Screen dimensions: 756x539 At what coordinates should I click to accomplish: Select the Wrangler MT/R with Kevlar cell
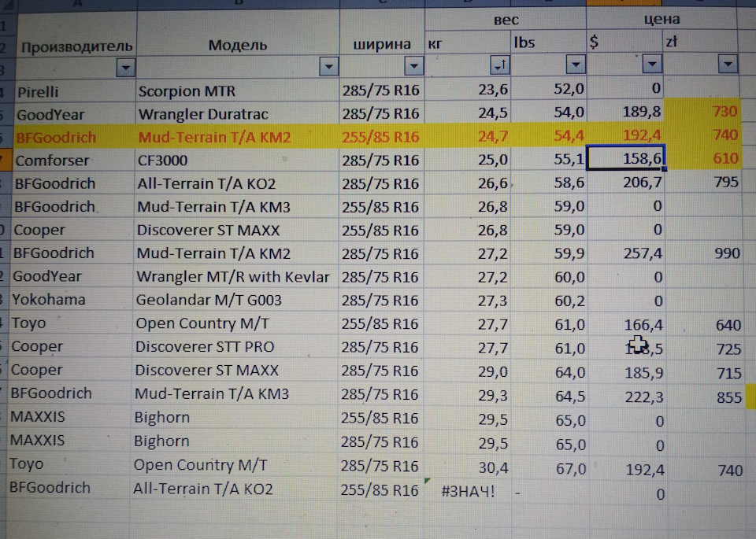(235, 277)
